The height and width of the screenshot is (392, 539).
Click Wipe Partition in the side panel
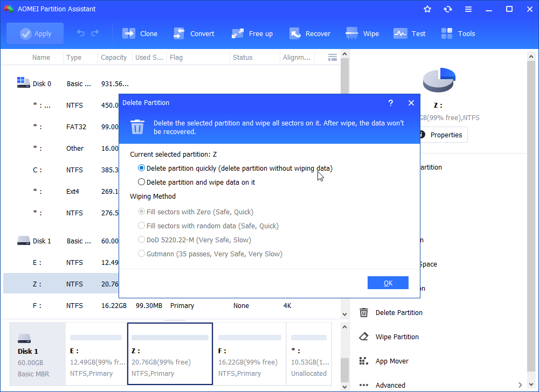pyautogui.click(x=389, y=337)
